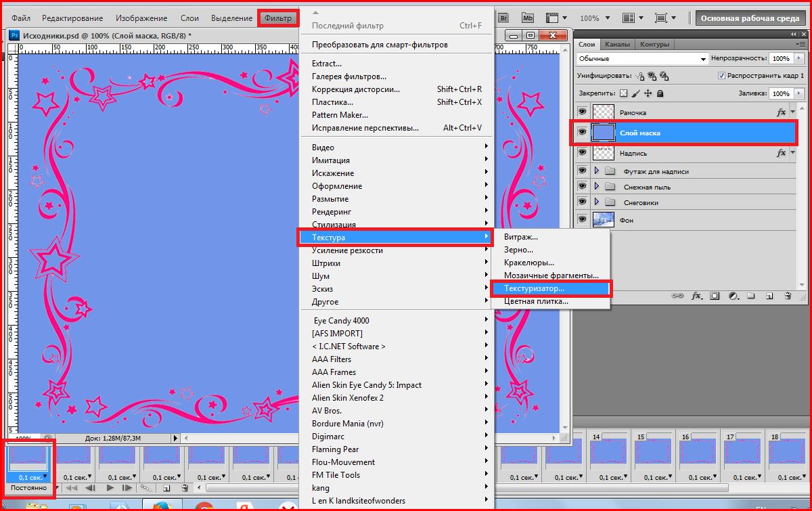
Task: Create a new layer group folder
Action: [751, 296]
